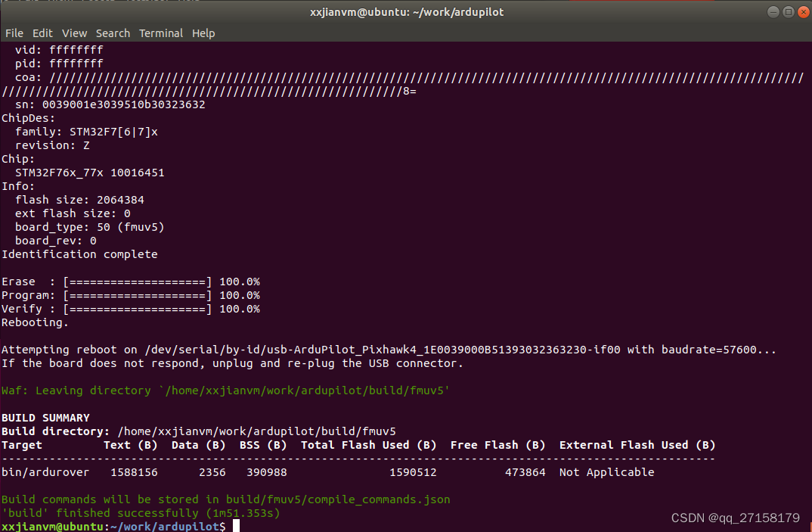Click the /dev/serial/by-id/usb-ArduPilot_Pixhawk4 device path
Viewport: 812px width, 532px height.
383,350
